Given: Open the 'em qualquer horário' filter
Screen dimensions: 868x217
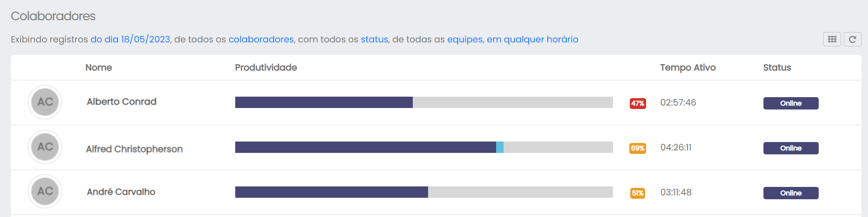Looking at the screenshot, I should (532, 39).
